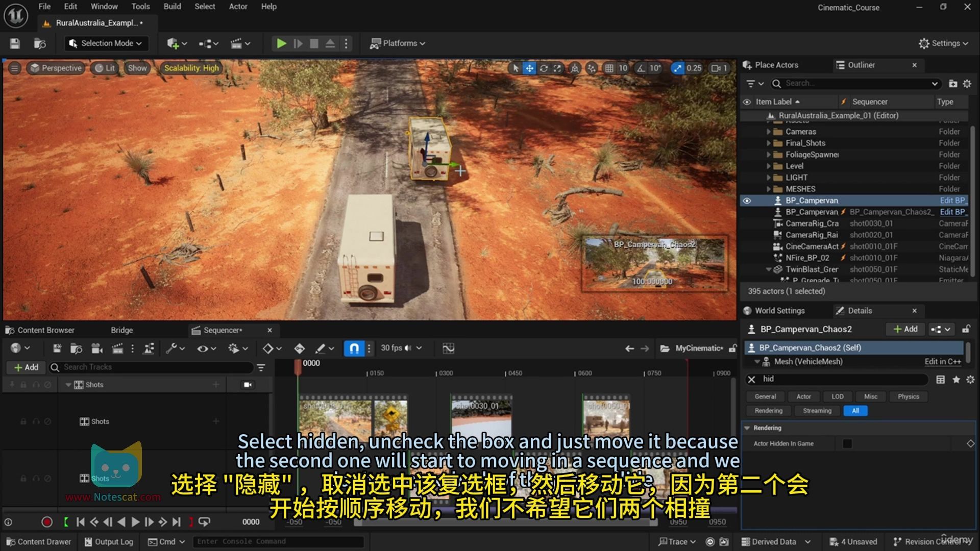This screenshot has width=980, height=551.
Task: Save the current level using the disk icon
Action: click(15, 43)
